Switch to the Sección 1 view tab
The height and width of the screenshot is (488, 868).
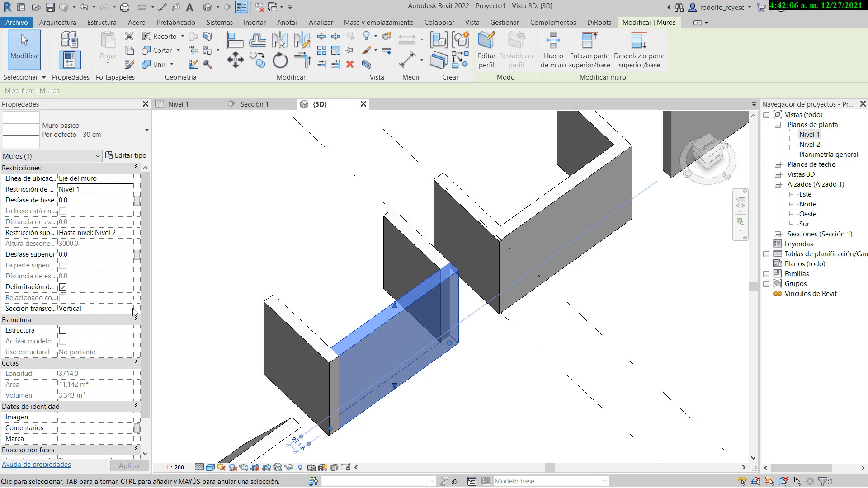pyautogui.click(x=254, y=104)
